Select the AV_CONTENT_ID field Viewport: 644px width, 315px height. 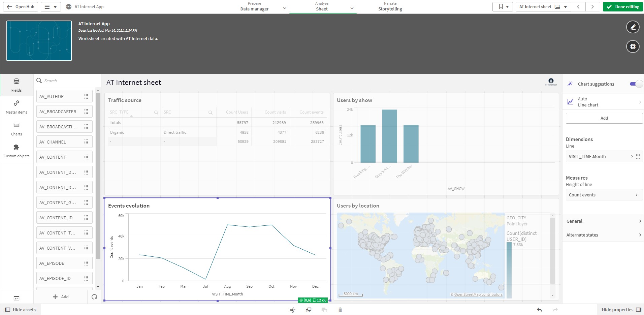64,218
